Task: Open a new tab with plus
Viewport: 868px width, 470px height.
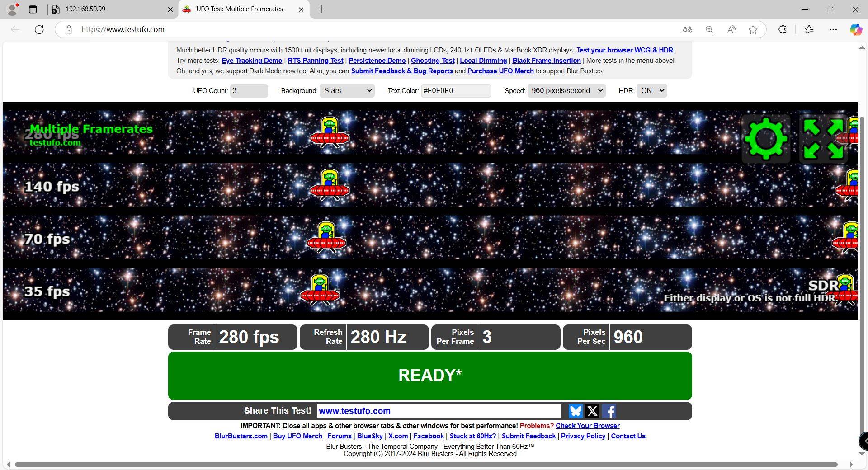Action: tap(321, 9)
